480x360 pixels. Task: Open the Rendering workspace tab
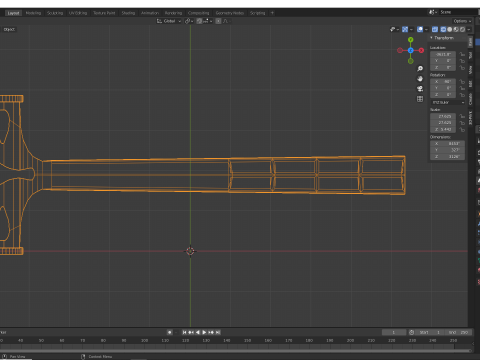[173, 13]
